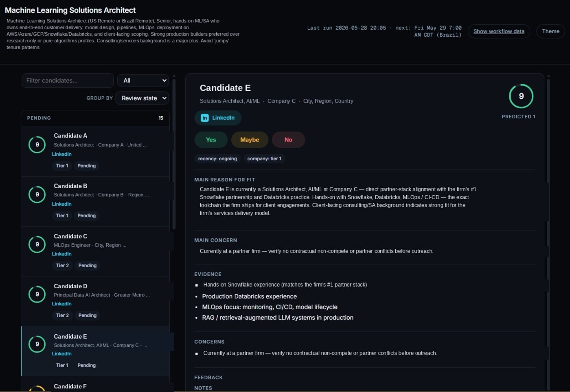Click the company: tier 1 tag

click(264, 159)
